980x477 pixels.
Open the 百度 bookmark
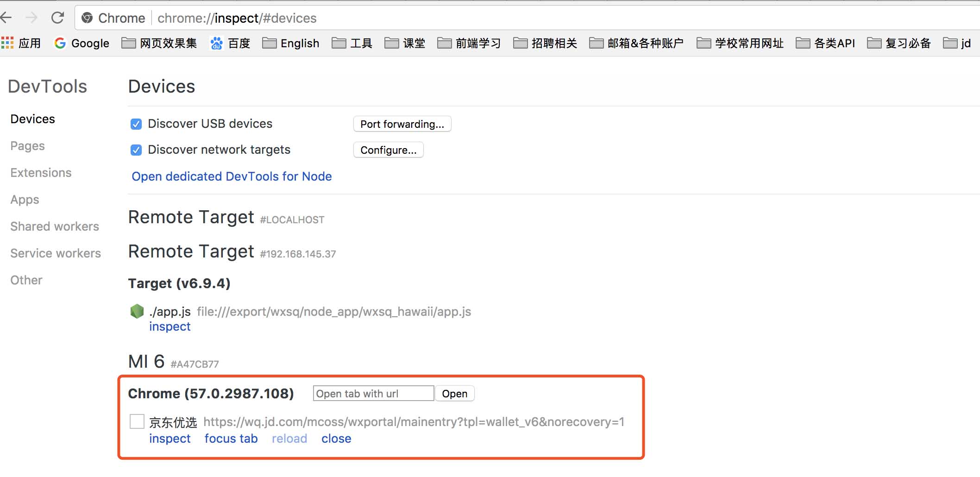point(230,43)
